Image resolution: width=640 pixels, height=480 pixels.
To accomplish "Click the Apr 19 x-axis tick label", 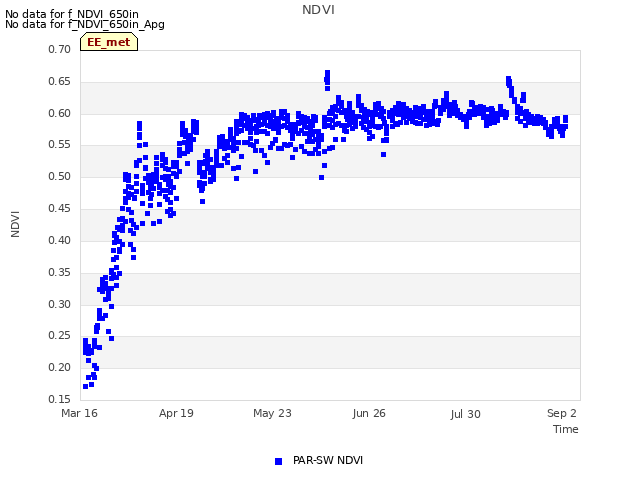I will [x=176, y=413].
